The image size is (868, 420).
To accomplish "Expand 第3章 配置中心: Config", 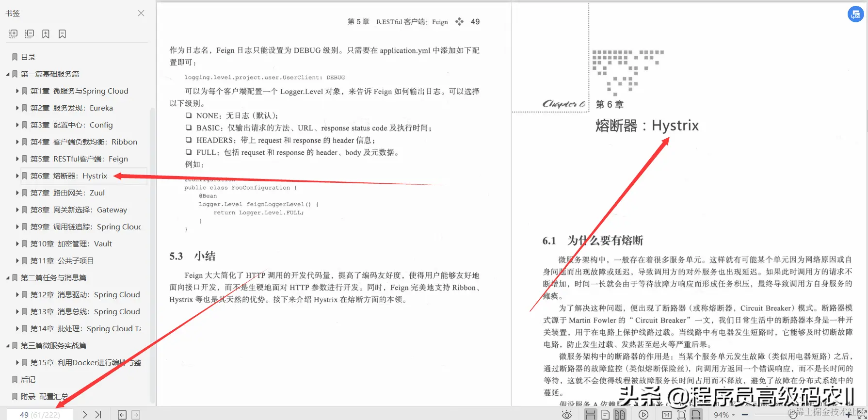I will [17, 125].
